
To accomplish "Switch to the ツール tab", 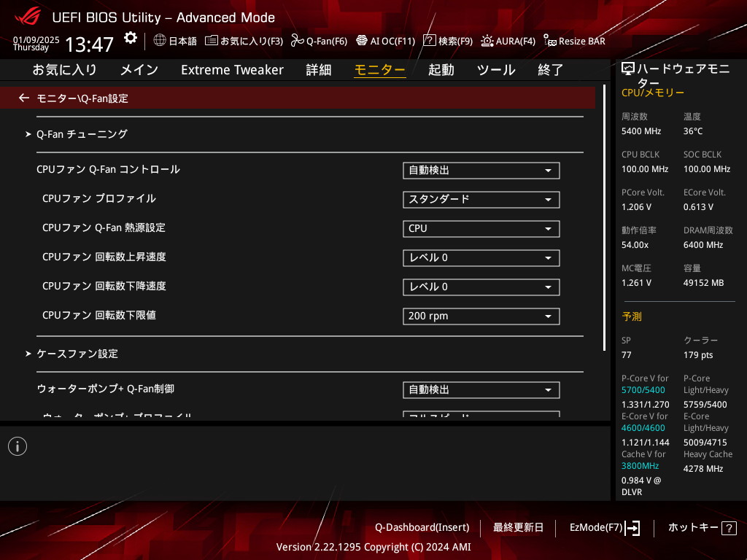I will tap(496, 70).
